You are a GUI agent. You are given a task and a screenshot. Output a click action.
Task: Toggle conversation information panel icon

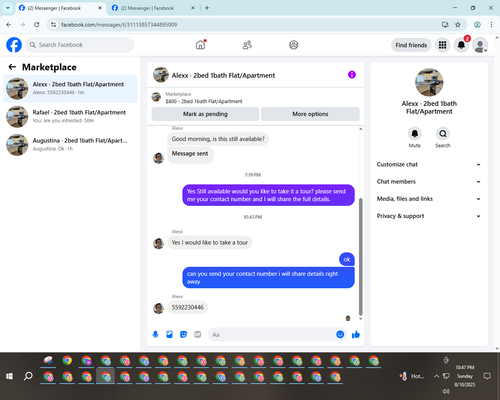point(352,75)
